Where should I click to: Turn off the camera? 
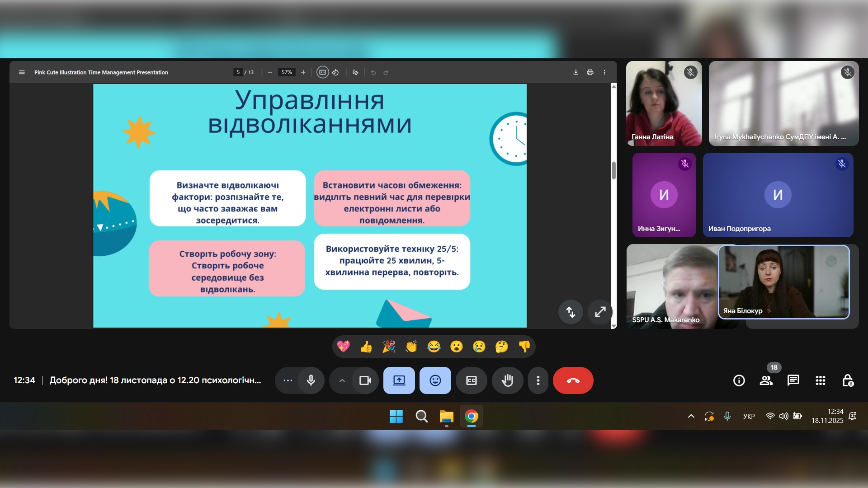[x=365, y=380]
